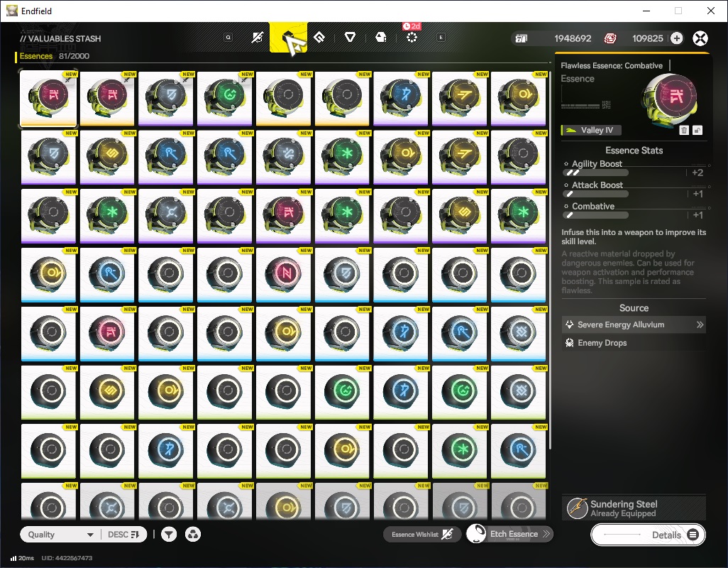The height and width of the screenshot is (568, 728).
Task: Click the 20ms latency indicator
Action: click(x=22, y=558)
